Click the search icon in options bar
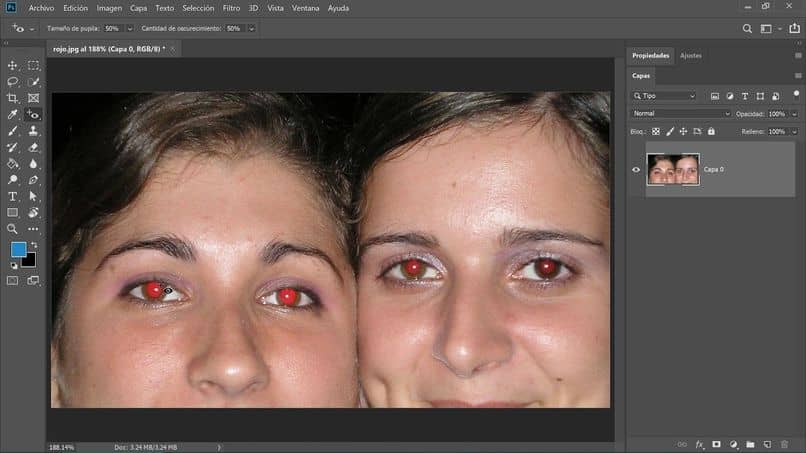Image resolution: width=806 pixels, height=453 pixels. pyautogui.click(x=747, y=29)
